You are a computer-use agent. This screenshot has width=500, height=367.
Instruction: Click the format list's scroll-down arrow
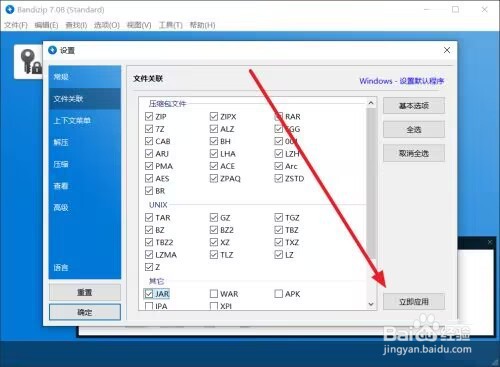[371, 304]
